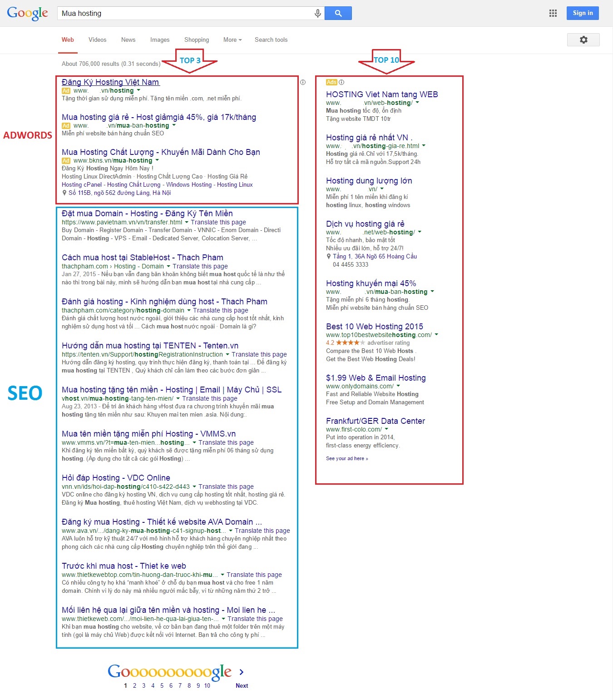Click the Sign in button
The width and height of the screenshot is (613, 700).
(x=583, y=13)
